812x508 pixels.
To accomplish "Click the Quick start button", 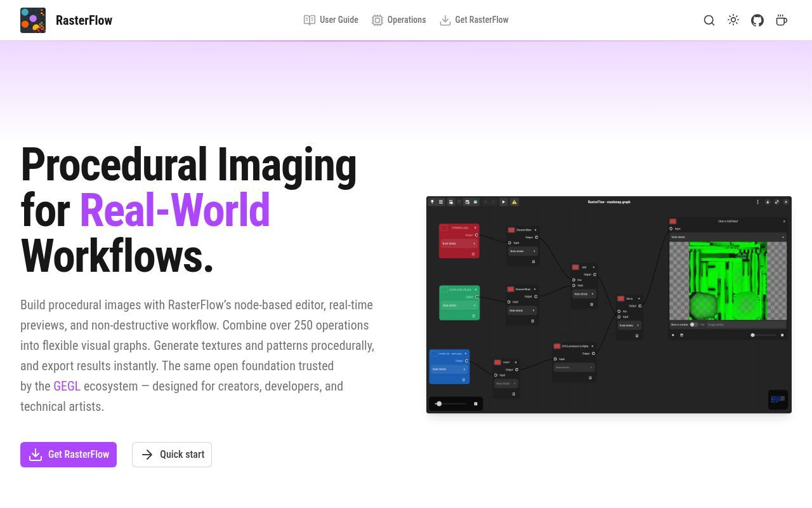I will [x=172, y=455].
